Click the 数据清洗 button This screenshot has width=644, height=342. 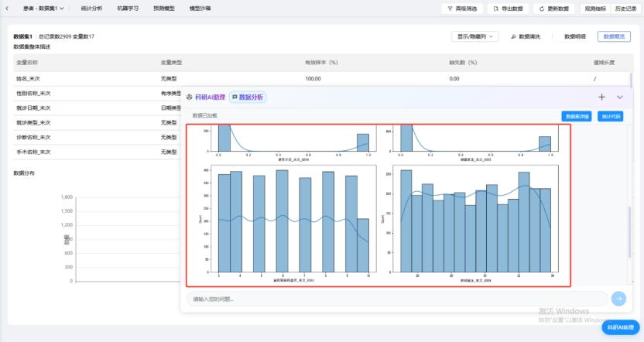click(526, 36)
